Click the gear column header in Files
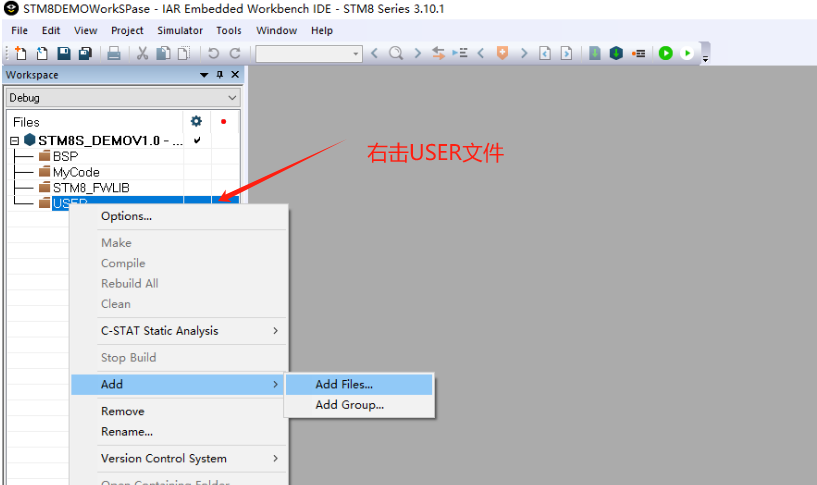 (196, 121)
